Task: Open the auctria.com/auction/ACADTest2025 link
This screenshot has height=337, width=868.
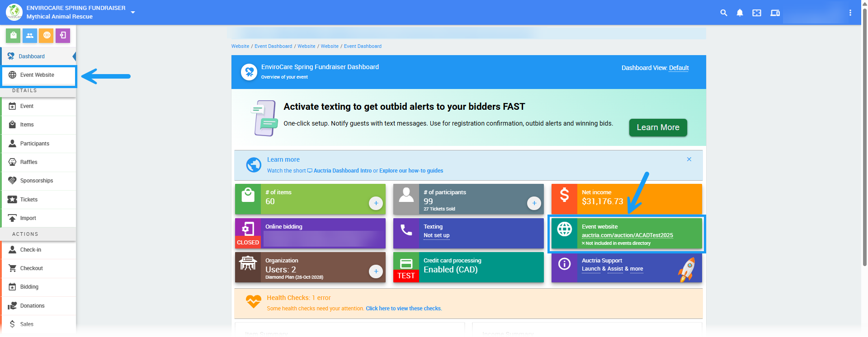Action: [627, 235]
